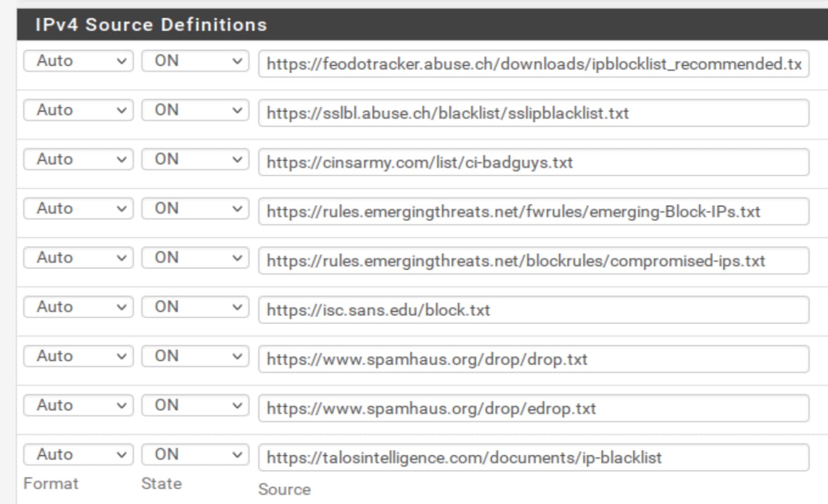The image size is (828, 504).
Task: Open State dropdown for spamhaus edrop.txt row
Action: (195, 407)
